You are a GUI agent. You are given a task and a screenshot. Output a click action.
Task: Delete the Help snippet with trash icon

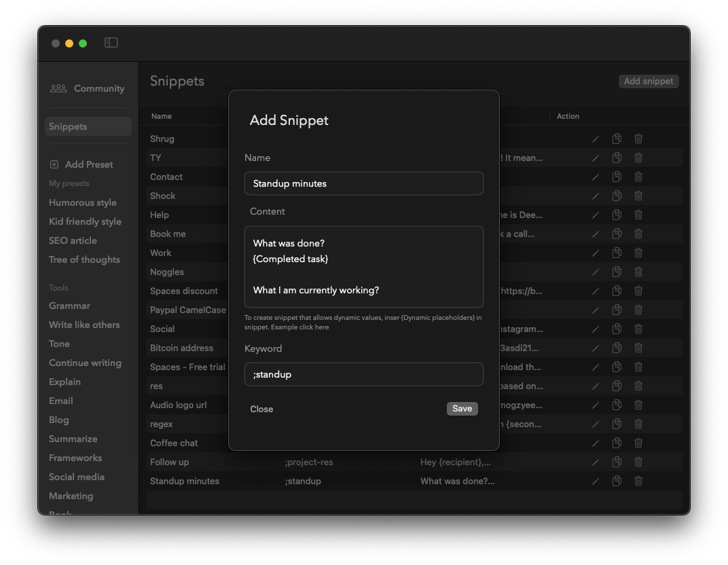638,215
